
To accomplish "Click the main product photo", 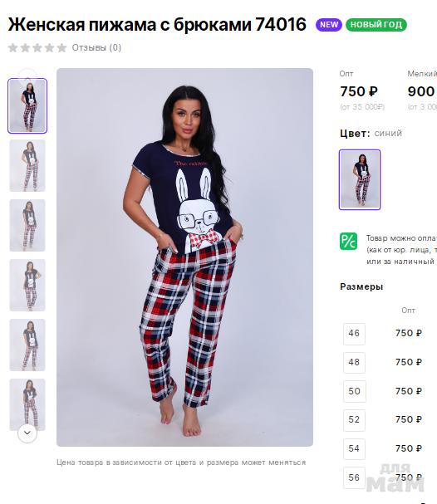I will coord(185,257).
